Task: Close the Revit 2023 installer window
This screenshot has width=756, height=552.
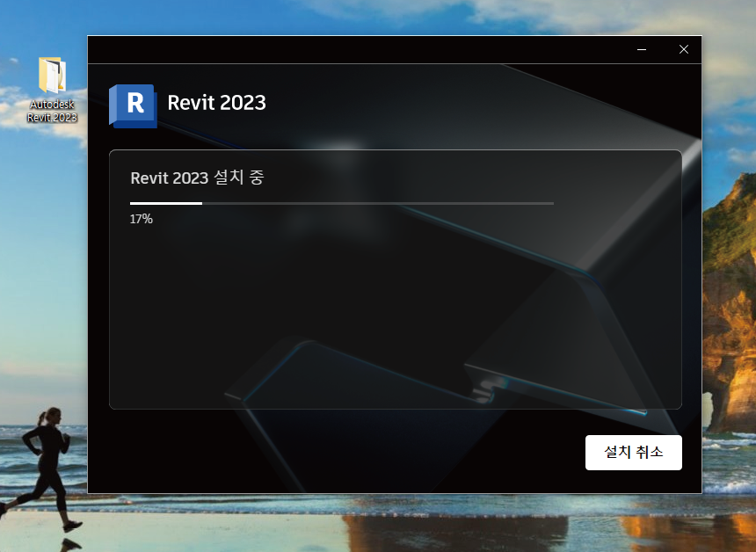Action: pos(683,49)
